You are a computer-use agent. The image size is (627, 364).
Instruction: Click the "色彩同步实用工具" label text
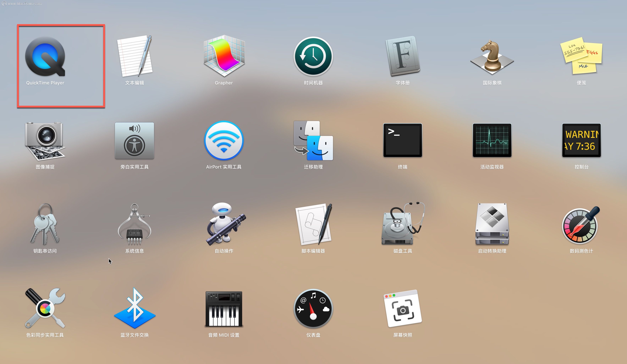[45, 335]
